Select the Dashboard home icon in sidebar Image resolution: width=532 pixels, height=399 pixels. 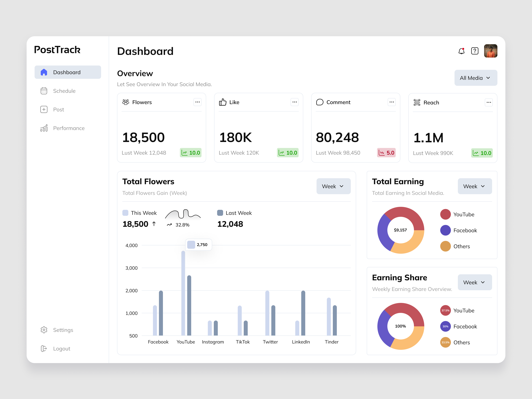click(44, 72)
